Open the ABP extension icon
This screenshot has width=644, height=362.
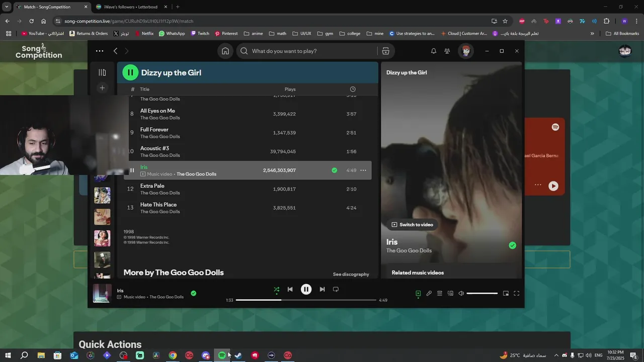[522, 21]
